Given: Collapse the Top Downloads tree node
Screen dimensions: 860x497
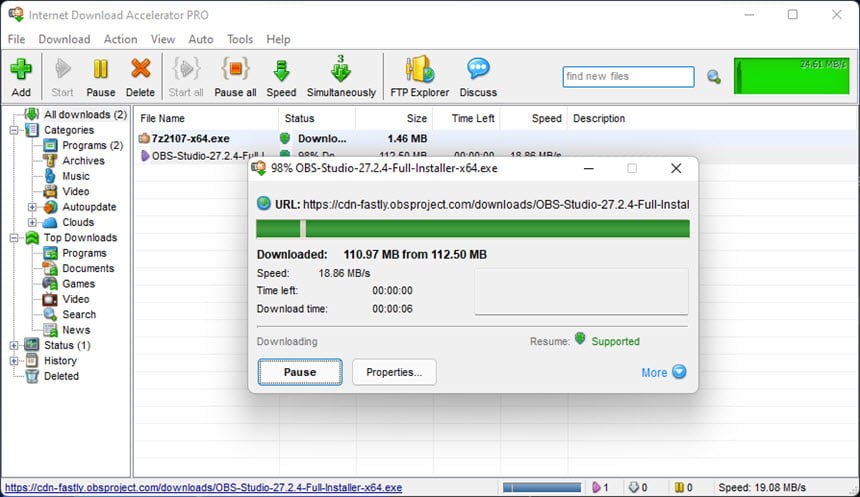Looking at the screenshot, I should (14, 238).
